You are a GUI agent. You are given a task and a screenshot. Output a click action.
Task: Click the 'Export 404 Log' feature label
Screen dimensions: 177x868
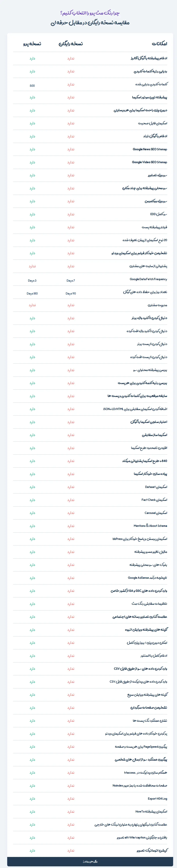[x=157, y=799]
